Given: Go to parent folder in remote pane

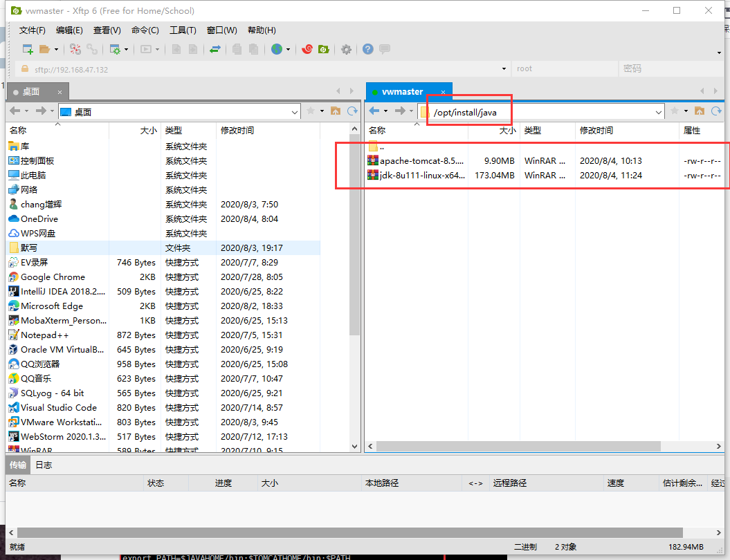Looking at the screenshot, I should coord(700,111).
